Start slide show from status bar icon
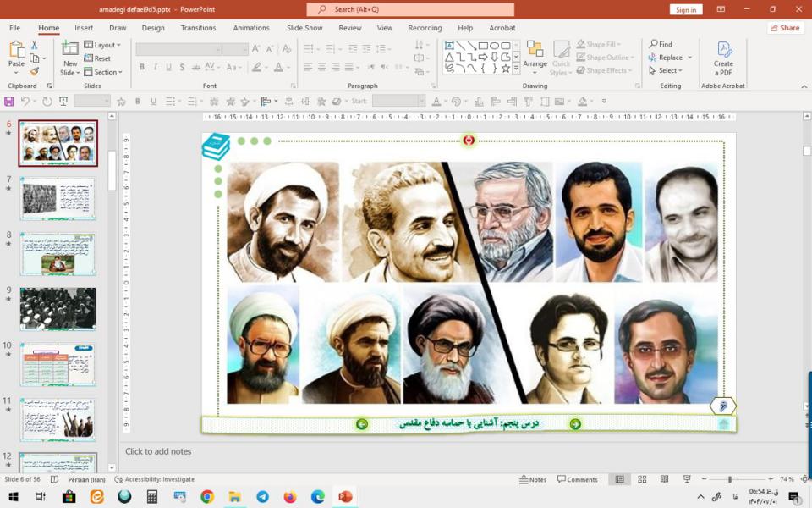 (x=687, y=479)
